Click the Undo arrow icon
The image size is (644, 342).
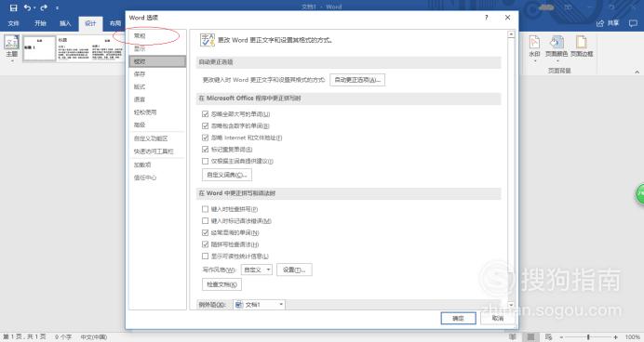coord(28,7)
